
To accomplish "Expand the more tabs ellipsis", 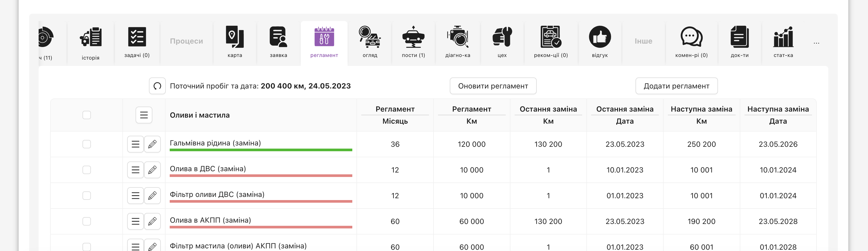I will [x=816, y=43].
